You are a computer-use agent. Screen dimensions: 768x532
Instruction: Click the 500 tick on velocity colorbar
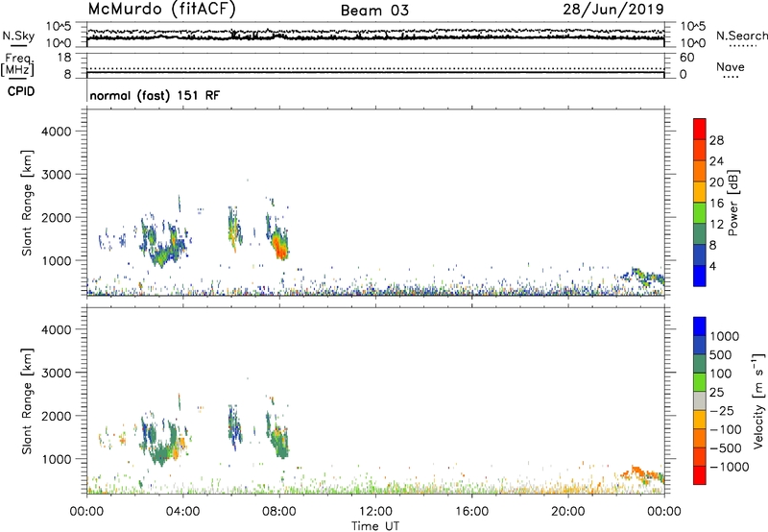pyautogui.click(x=720, y=354)
